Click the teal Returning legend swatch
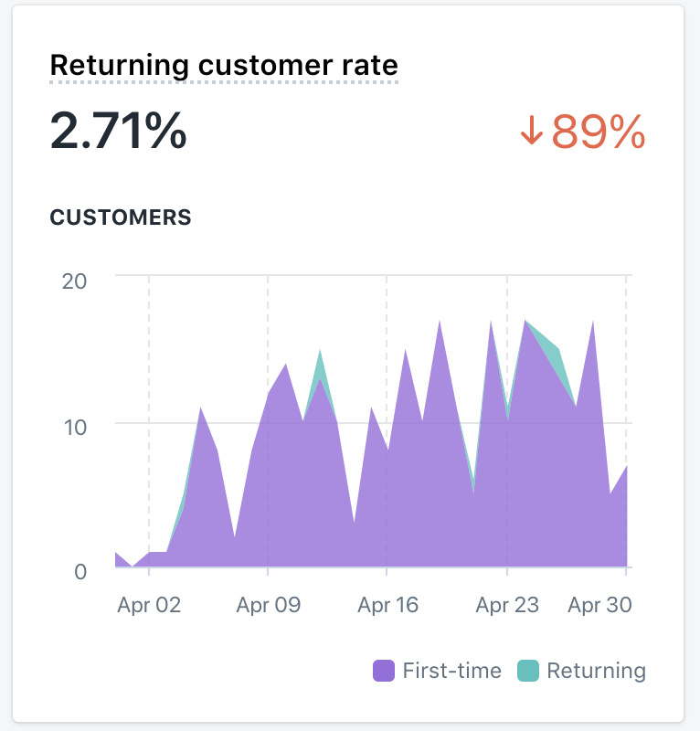Screen dimensions: 700x731 tap(527, 671)
